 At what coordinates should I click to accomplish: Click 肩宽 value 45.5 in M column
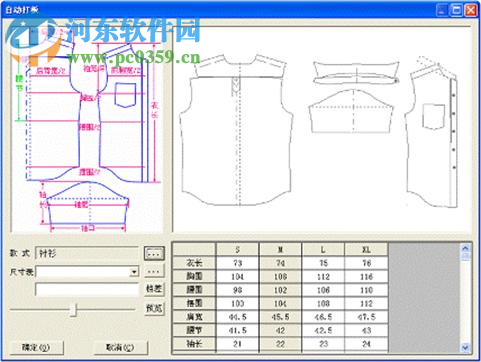click(280, 317)
